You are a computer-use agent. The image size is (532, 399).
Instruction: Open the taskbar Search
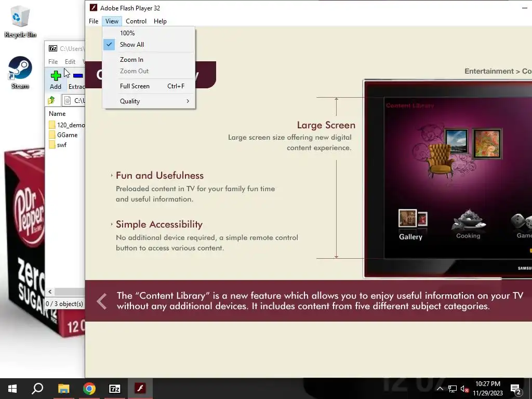37,389
